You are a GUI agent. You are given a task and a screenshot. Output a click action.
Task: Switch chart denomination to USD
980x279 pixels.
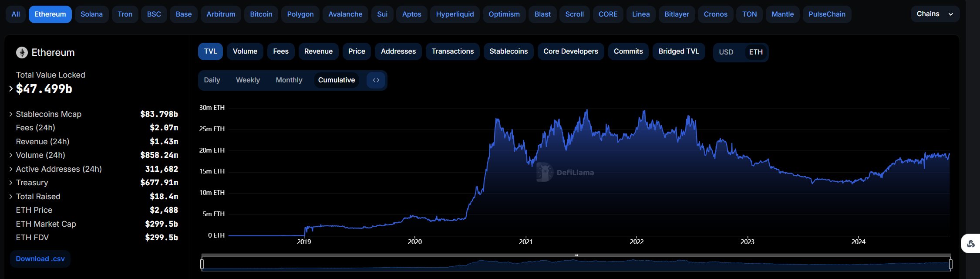(726, 52)
